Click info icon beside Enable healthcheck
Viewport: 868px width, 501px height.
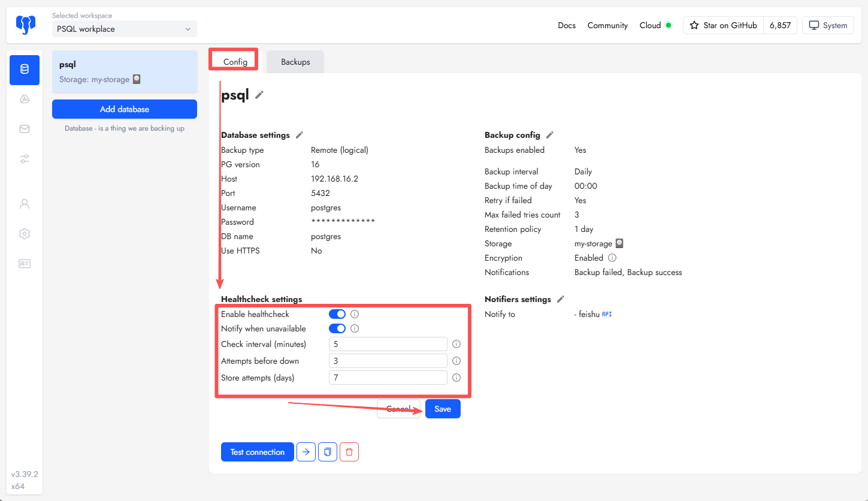coord(355,314)
